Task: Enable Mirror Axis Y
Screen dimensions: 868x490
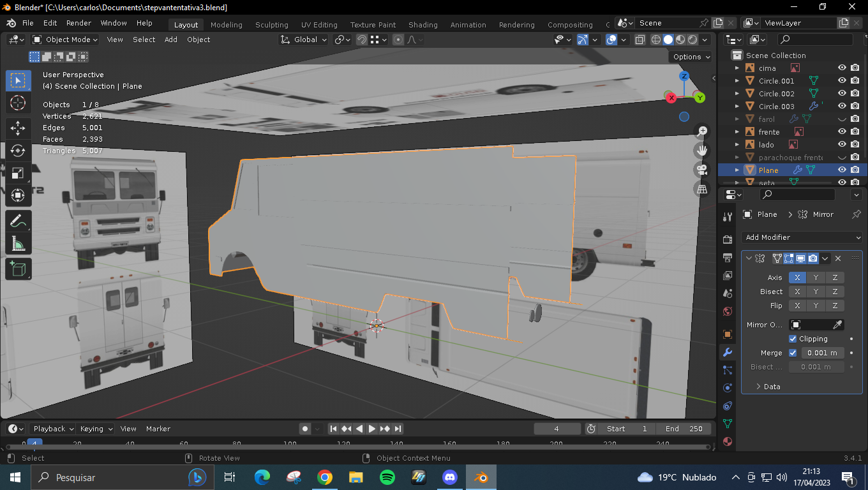Action: (x=816, y=278)
